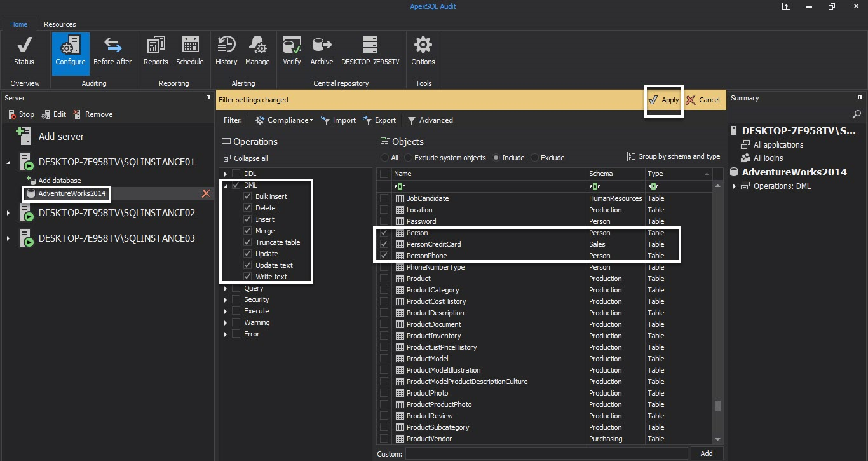Screen dimensions: 868x461
Task: Expand the DDL operations node
Action: (x=226, y=174)
